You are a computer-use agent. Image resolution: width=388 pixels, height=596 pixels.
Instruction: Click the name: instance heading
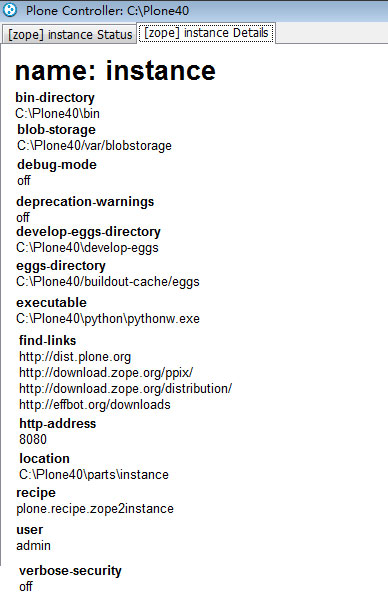[x=115, y=71]
